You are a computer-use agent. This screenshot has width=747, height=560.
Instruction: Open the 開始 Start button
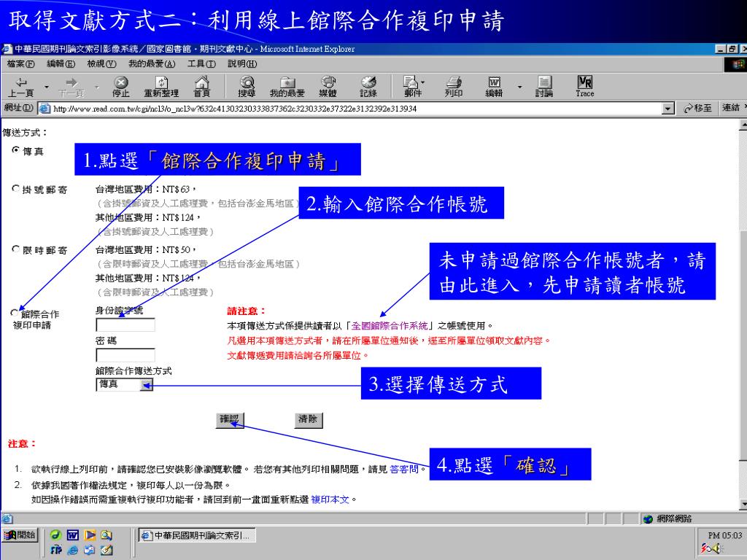20,535
